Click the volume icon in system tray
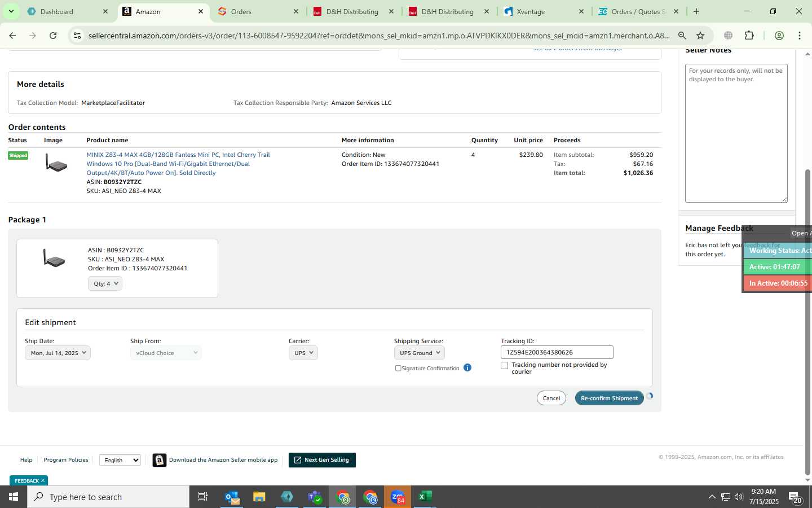 739,497
